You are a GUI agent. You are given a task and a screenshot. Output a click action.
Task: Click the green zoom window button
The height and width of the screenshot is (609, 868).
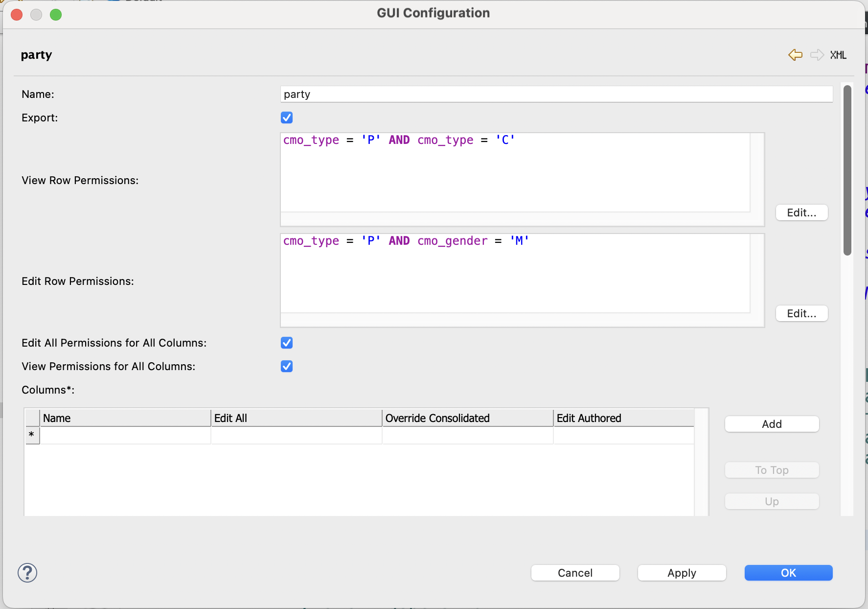pos(56,15)
